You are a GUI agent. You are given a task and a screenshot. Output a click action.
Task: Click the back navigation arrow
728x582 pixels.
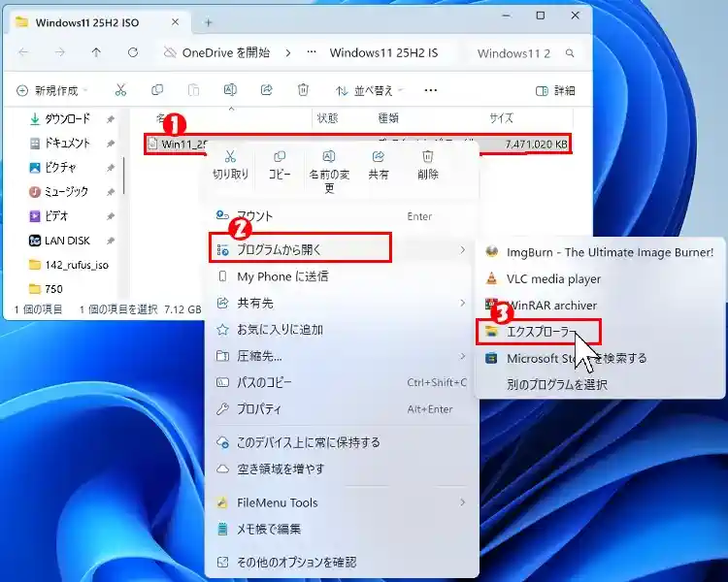coord(23,53)
